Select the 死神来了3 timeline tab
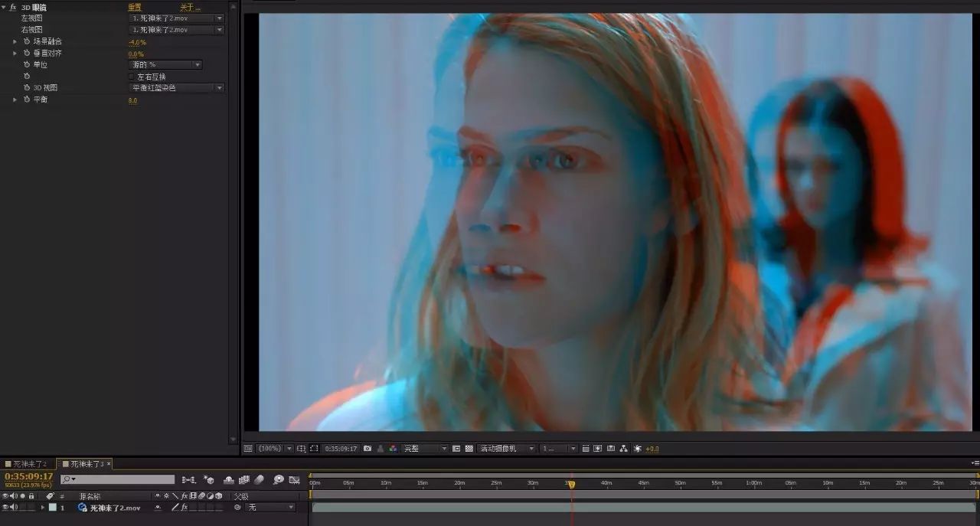 tap(85, 464)
